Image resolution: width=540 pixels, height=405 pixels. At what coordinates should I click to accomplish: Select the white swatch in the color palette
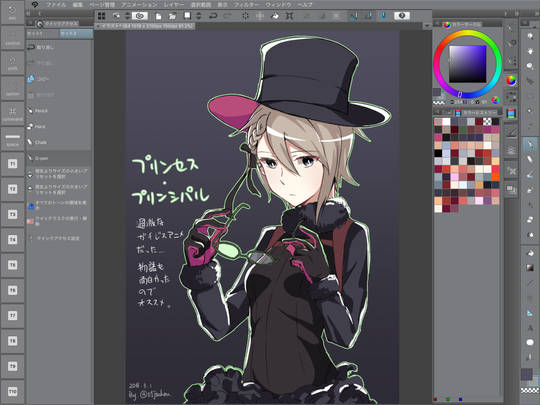click(x=446, y=122)
